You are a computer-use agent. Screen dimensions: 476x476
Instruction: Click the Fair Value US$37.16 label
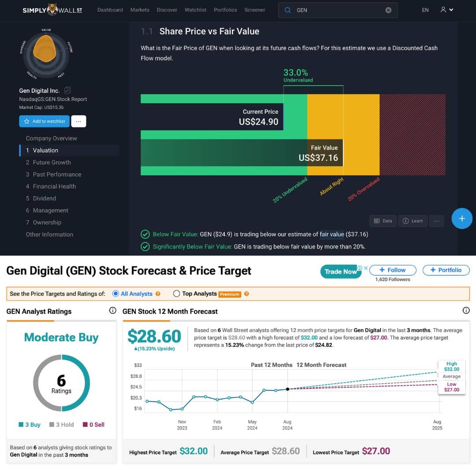(318, 153)
